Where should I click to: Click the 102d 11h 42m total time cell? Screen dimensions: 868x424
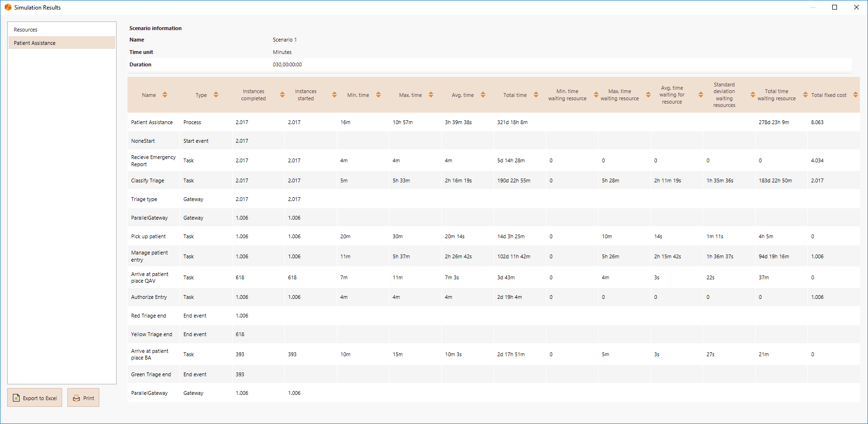tap(514, 256)
